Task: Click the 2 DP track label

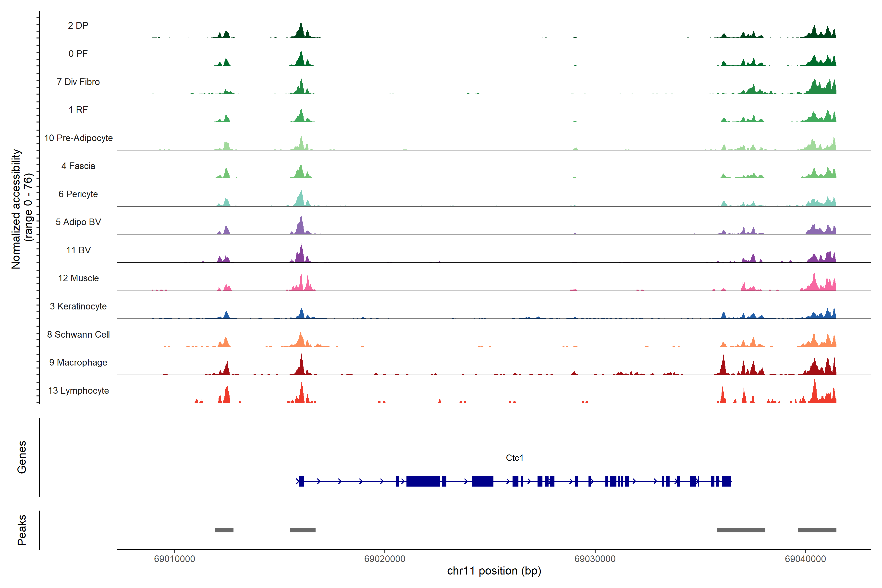Action: tap(78, 25)
